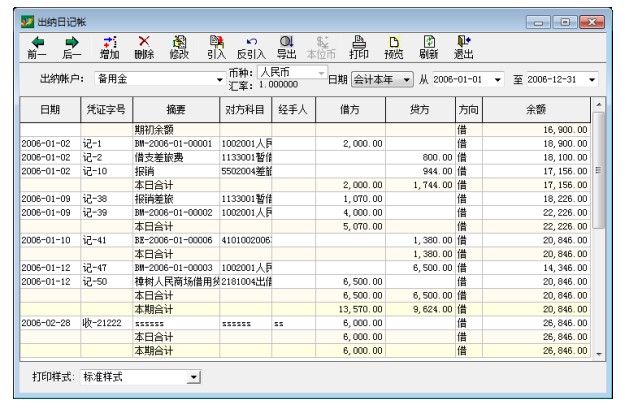This screenshot has width=629, height=405.
Task: Click the 经手人 column header
Action: point(293,109)
